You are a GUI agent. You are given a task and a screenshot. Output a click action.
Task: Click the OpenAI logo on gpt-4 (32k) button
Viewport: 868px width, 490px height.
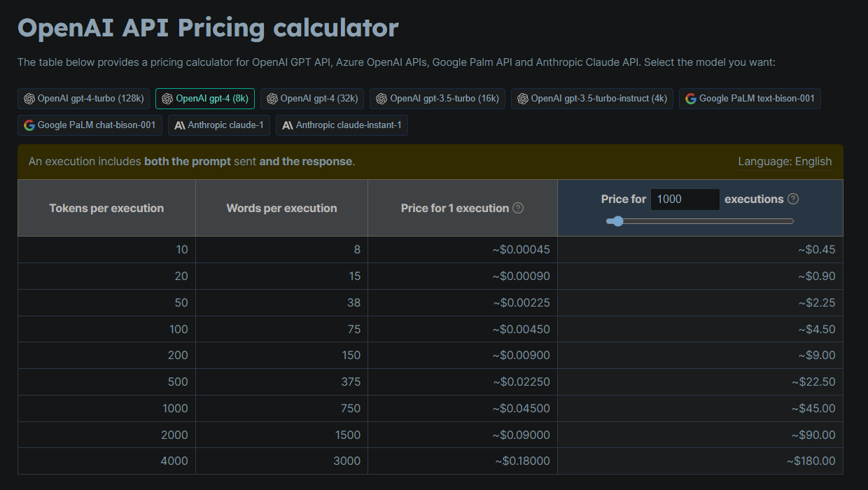272,99
